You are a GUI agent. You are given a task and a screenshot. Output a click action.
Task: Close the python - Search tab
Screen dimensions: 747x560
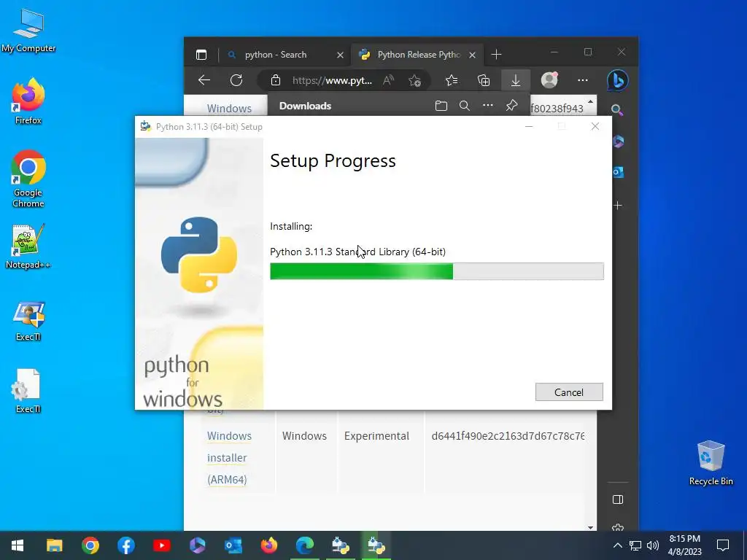coord(340,55)
